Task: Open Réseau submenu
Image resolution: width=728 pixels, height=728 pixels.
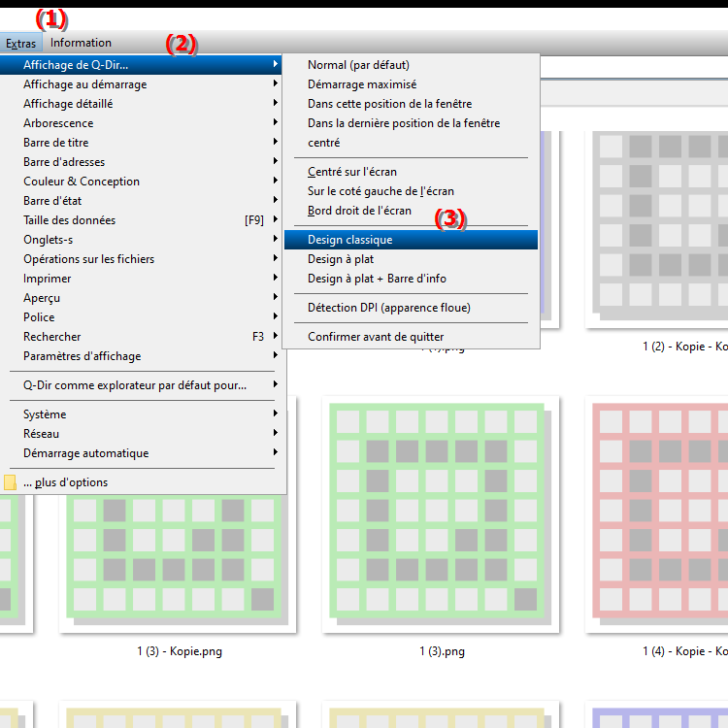Action: [141, 434]
